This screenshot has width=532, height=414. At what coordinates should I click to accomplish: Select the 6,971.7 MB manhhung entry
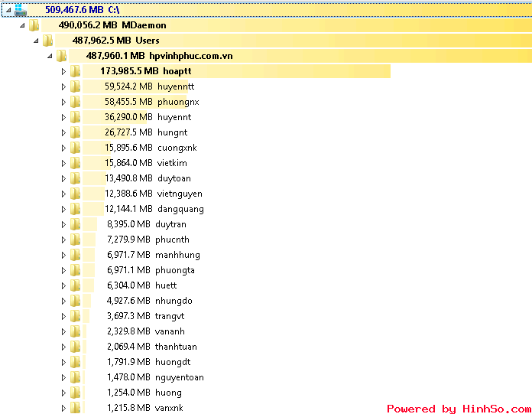click(154, 255)
